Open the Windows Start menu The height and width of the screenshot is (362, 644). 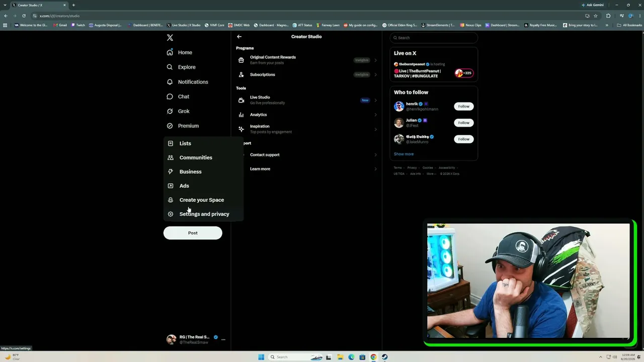261,357
